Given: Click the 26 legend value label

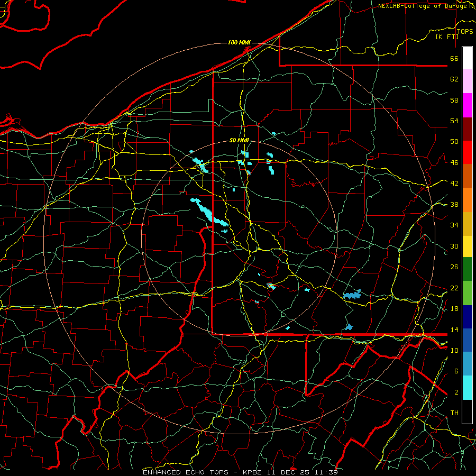Looking at the screenshot, I should 454,267.
